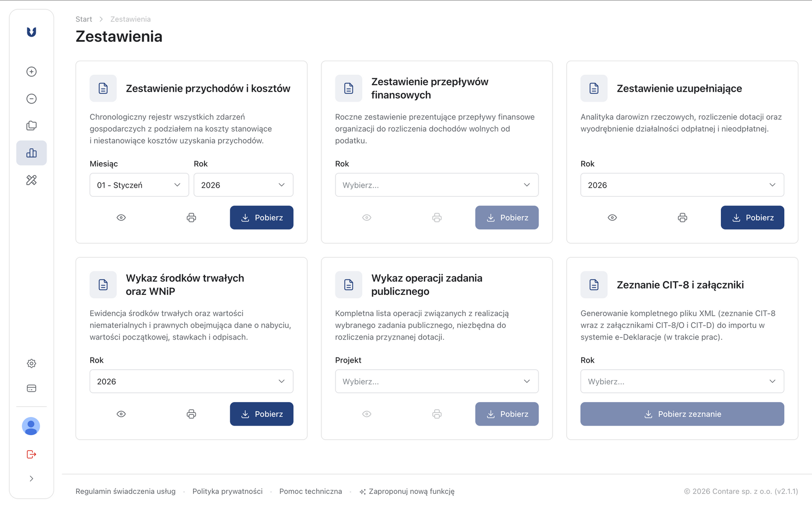
Task: Open preview eye for Zestawienie uzupełniające
Action: click(612, 217)
